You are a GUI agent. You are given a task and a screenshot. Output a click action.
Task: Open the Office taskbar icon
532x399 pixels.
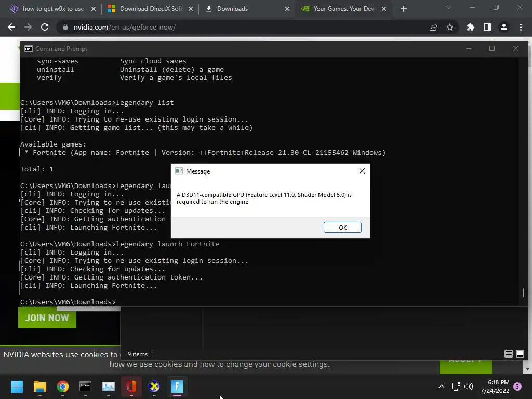click(131, 387)
